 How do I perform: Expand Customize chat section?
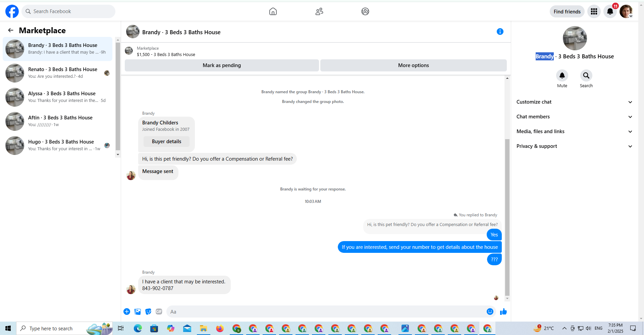574,102
